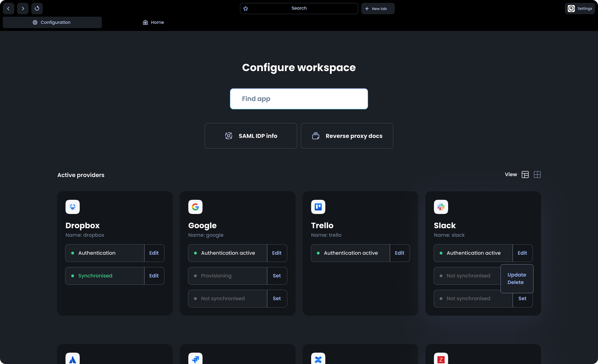Open Edit menu for Slack Authentication
598x364 pixels.
click(523, 253)
